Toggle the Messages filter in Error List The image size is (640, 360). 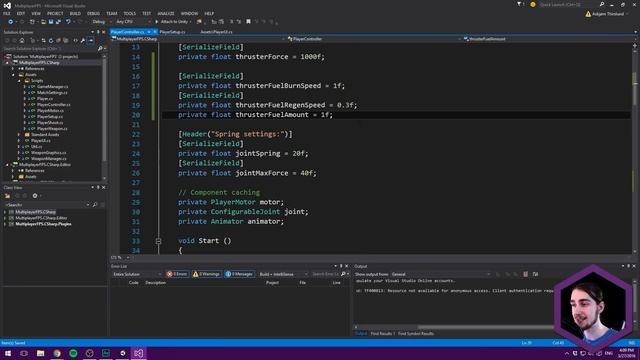pos(239,274)
